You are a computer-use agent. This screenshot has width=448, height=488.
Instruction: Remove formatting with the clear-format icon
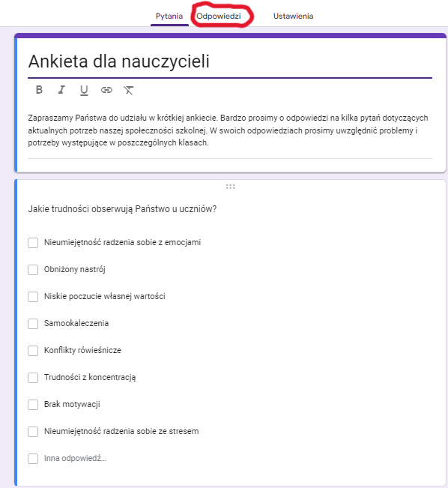point(129,90)
